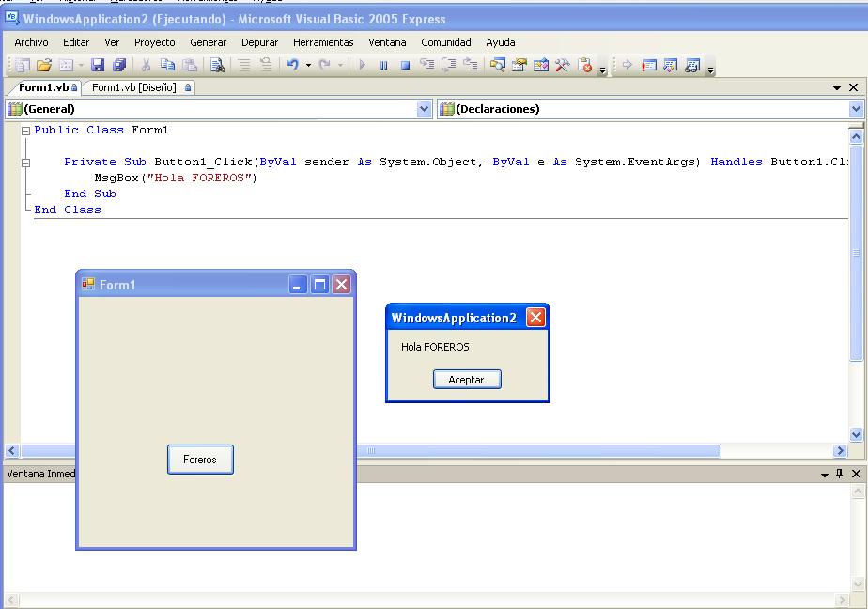
Task: Open the Herramientas menu
Action: pyautogui.click(x=323, y=42)
